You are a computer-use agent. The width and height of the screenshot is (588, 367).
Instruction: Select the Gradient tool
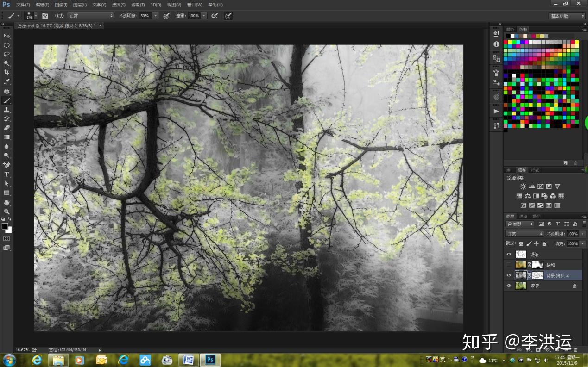point(6,137)
